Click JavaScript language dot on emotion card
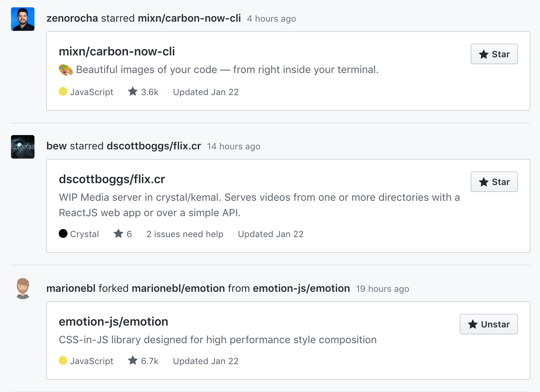The width and height of the screenshot is (540, 392). [x=63, y=360]
